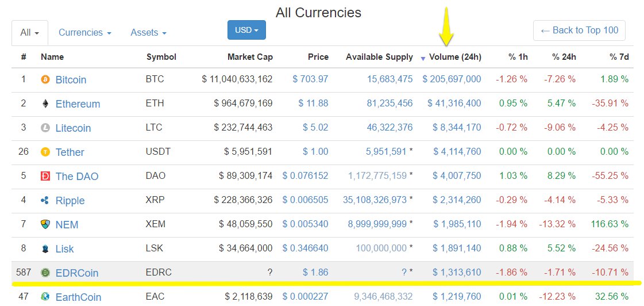The width and height of the screenshot is (644, 306).
Task: Go back to Top 100
Action: pyautogui.click(x=579, y=30)
